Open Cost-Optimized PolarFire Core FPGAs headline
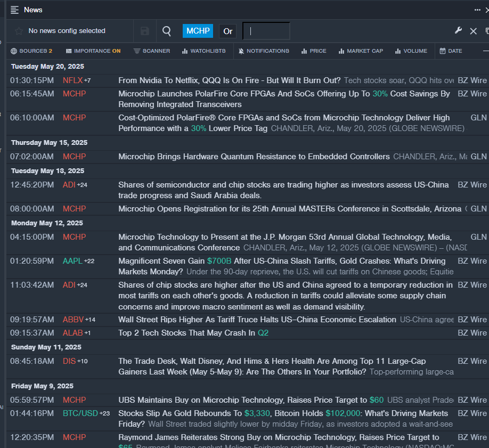Viewport: 489px width, 448px height. pyautogui.click(x=284, y=123)
